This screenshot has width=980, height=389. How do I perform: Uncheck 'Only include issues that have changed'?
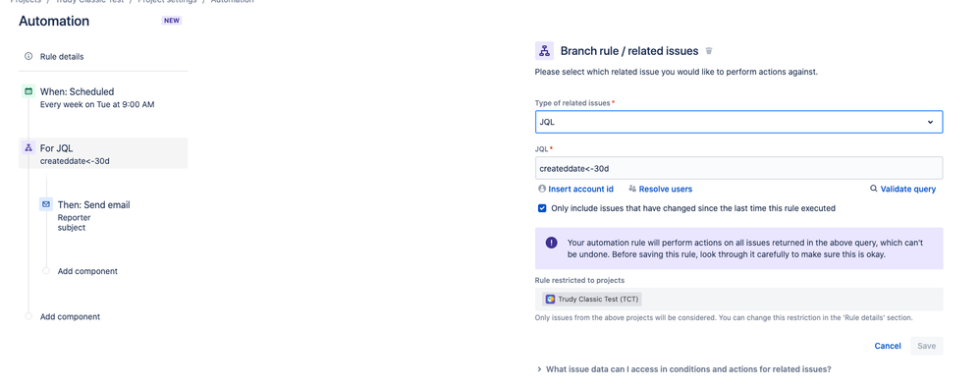542,208
